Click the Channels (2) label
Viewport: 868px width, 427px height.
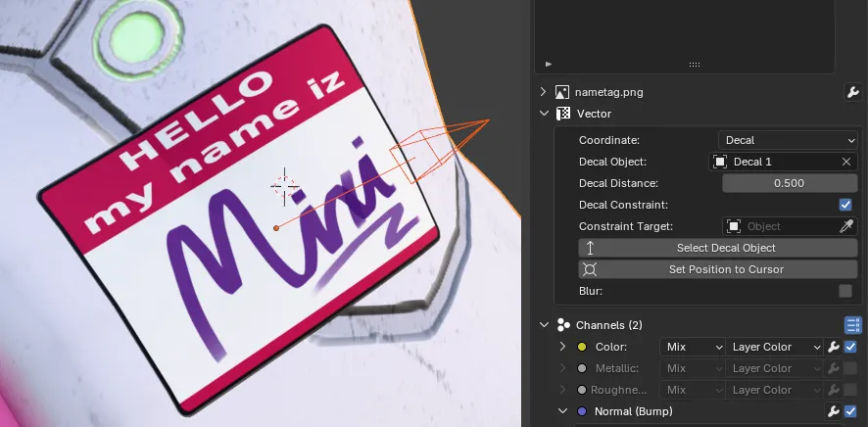pos(609,325)
